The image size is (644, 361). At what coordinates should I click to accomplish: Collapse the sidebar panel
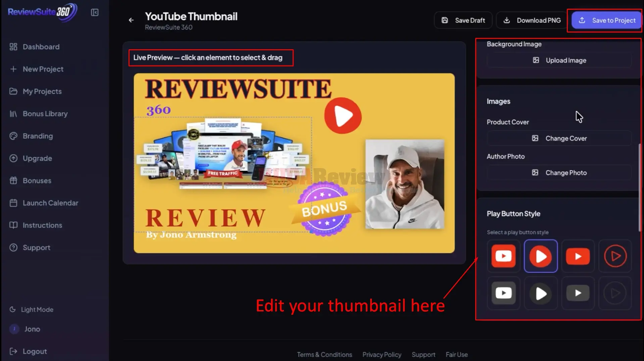[94, 12]
